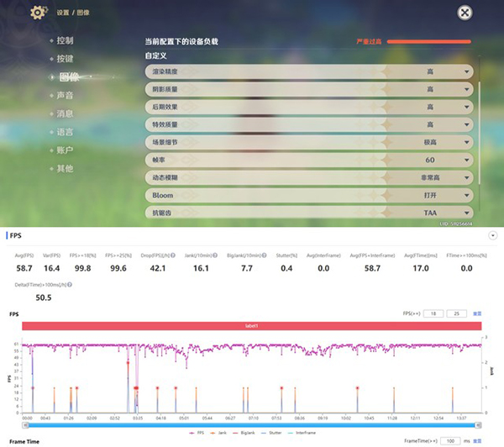504x447 pixels.
Task: Click help icon beside Delta(FTime)>100ms
Action: point(71,285)
